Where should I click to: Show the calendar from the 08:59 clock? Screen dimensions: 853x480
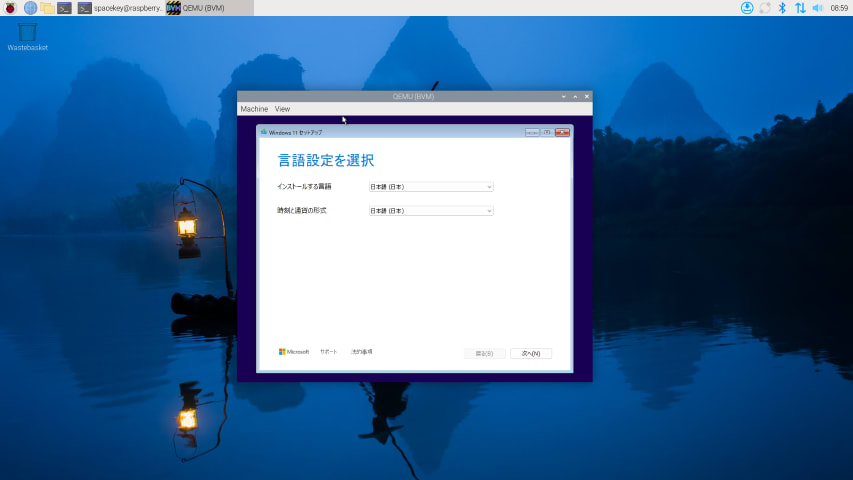coord(839,8)
